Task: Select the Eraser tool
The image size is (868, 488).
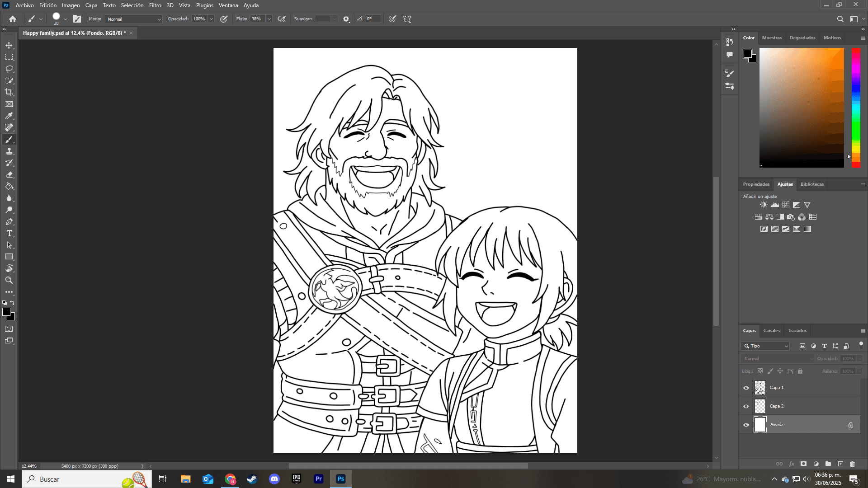Action: 9,174
